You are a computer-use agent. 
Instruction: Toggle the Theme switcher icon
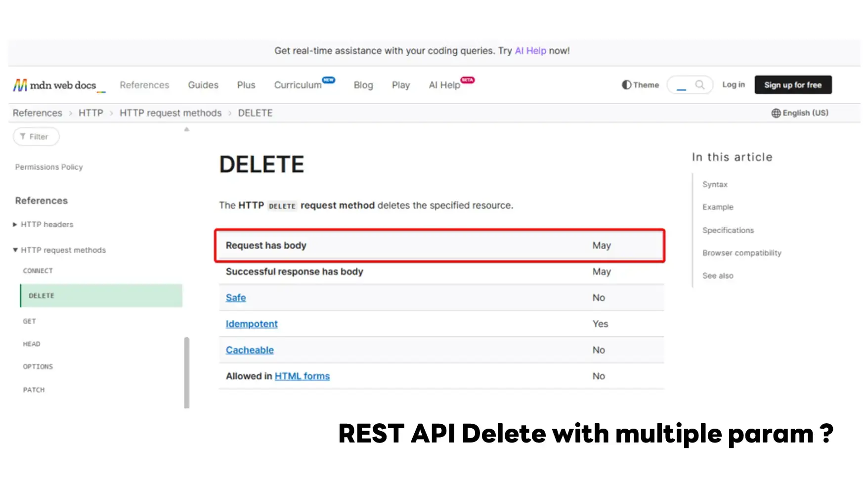click(627, 85)
